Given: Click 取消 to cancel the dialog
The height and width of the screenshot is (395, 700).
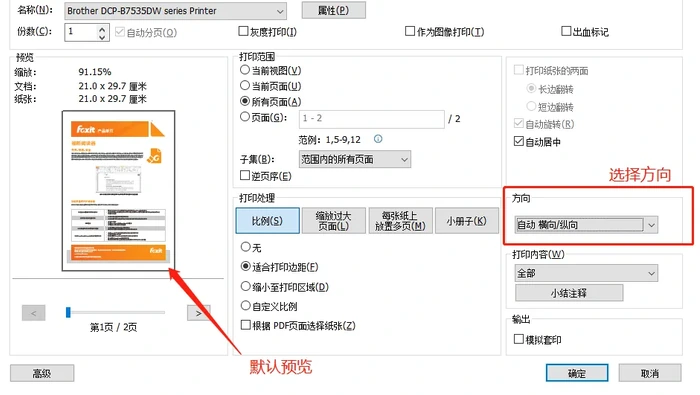Looking at the screenshot, I should 650,373.
